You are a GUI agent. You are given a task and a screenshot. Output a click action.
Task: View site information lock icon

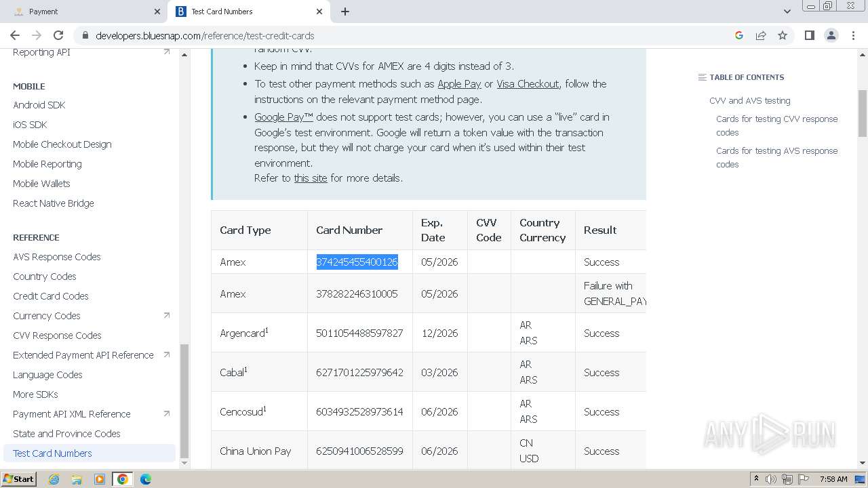pyautogui.click(x=85, y=36)
